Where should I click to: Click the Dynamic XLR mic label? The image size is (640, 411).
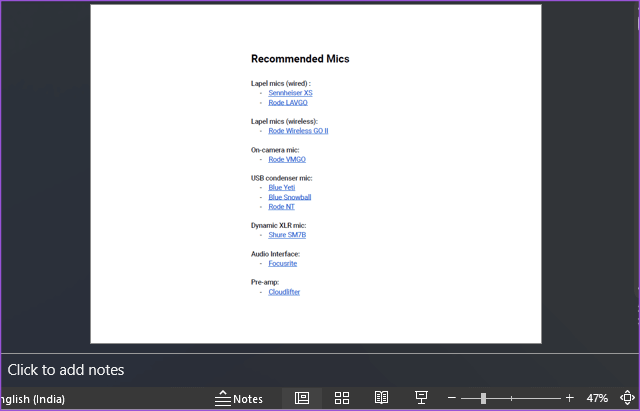(278, 226)
